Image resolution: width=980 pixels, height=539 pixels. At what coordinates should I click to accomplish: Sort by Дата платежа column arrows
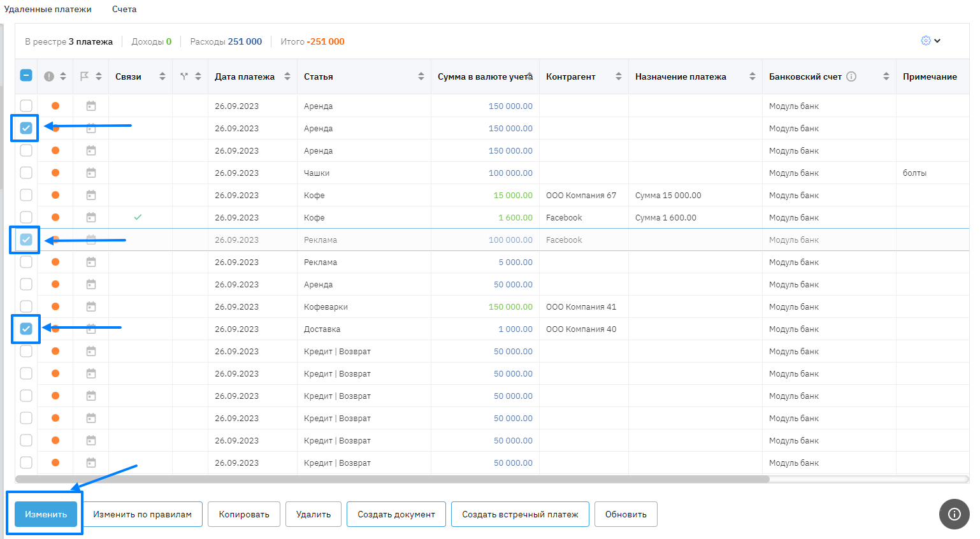287,76
